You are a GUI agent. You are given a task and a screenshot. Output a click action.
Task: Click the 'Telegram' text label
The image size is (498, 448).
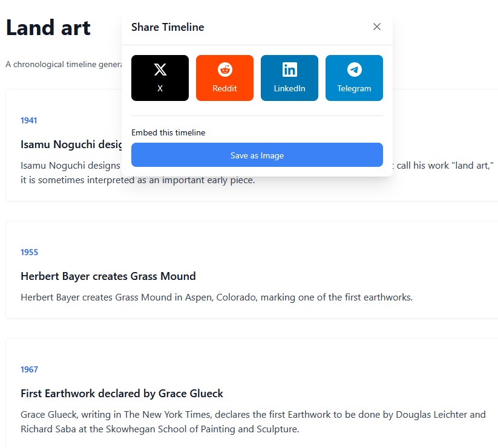tap(354, 88)
